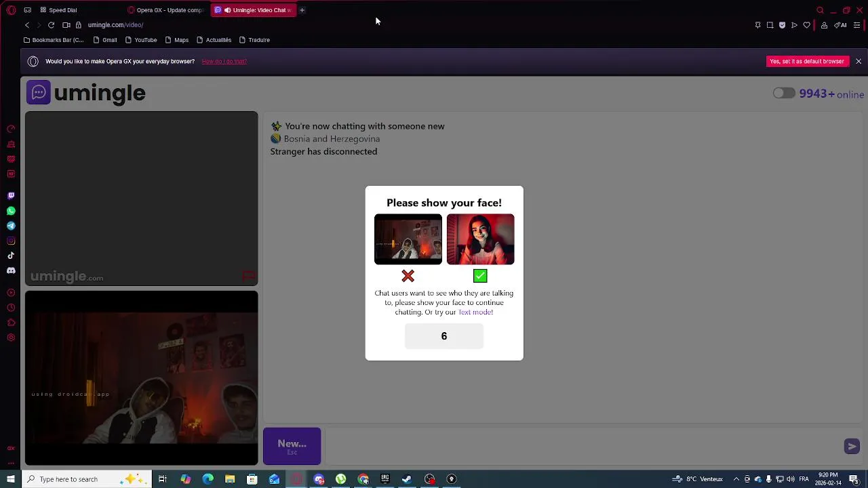Open GX Corner gamepad icon

click(x=27, y=10)
